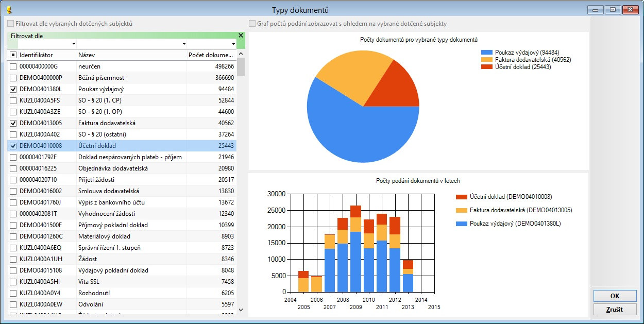The width and height of the screenshot is (644, 324).
Task: Uncheck the 'Poukaz výdajový' row checkbox
Action: pos(13,89)
